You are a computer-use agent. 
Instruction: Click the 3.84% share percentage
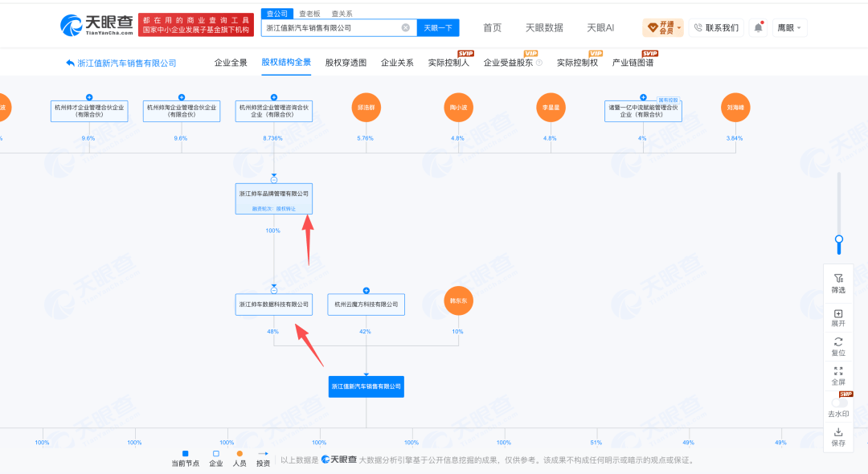pos(734,138)
